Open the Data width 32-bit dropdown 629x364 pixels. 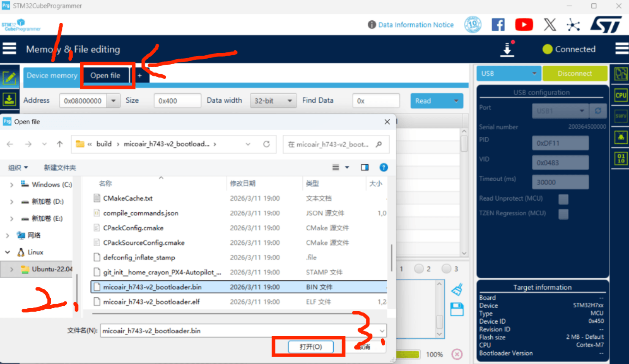tap(273, 101)
